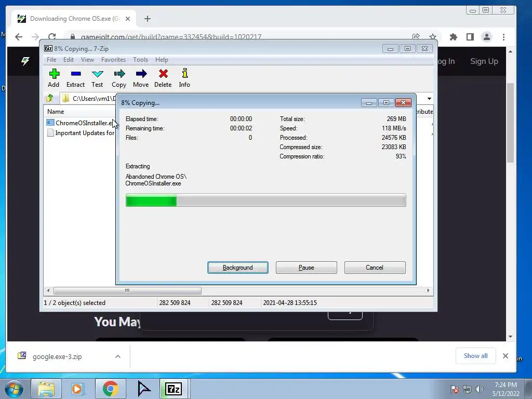532x399 pixels.
Task: Click the Action Center flag tray icon
Action: pyautogui.click(x=454, y=389)
